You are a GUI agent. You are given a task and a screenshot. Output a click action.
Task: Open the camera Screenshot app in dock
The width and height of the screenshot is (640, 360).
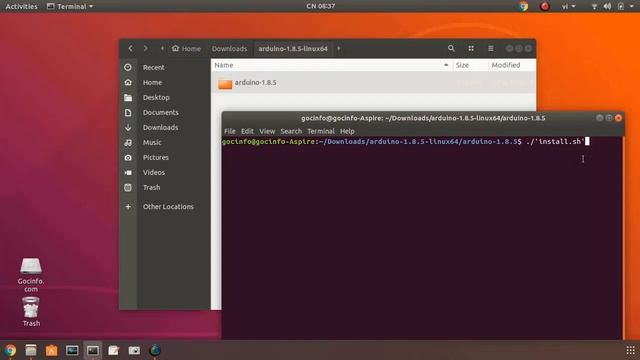coord(134,350)
